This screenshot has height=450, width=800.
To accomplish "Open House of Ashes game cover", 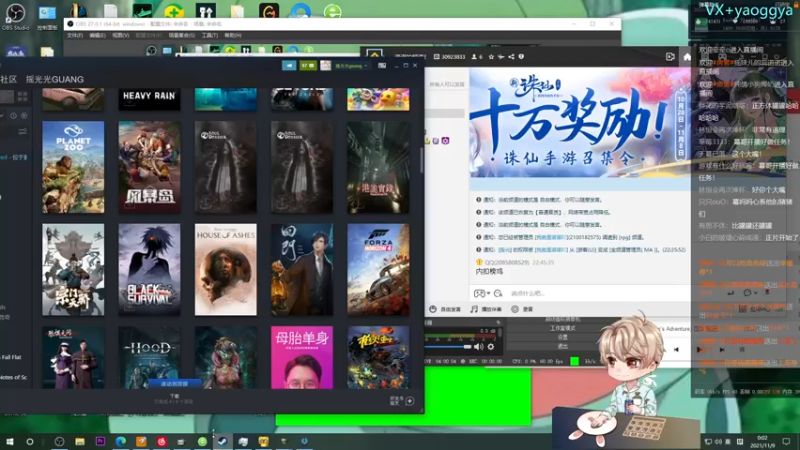I will (226, 269).
